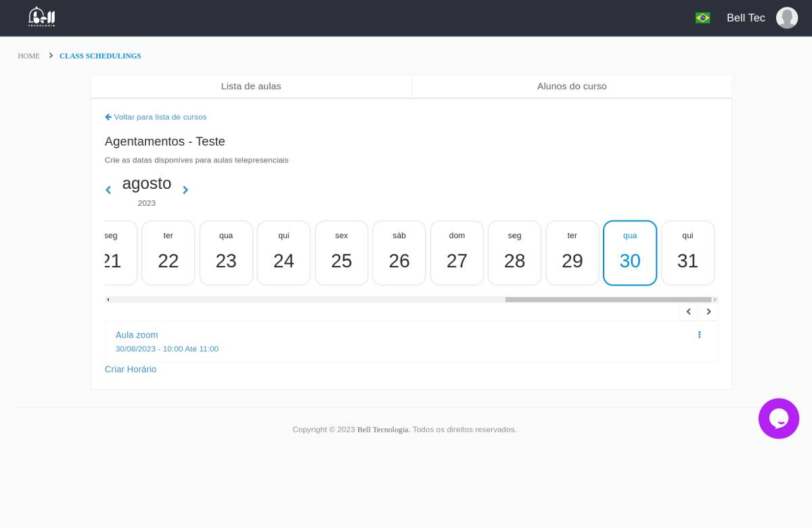
Task: Select Thursday 31 in the date strip
Action: (x=687, y=252)
